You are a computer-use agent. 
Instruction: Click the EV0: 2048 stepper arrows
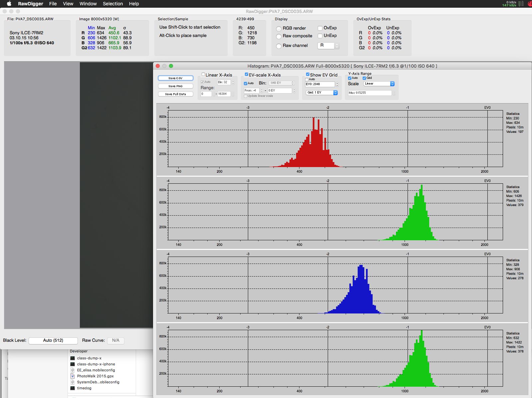click(x=337, y=84)
